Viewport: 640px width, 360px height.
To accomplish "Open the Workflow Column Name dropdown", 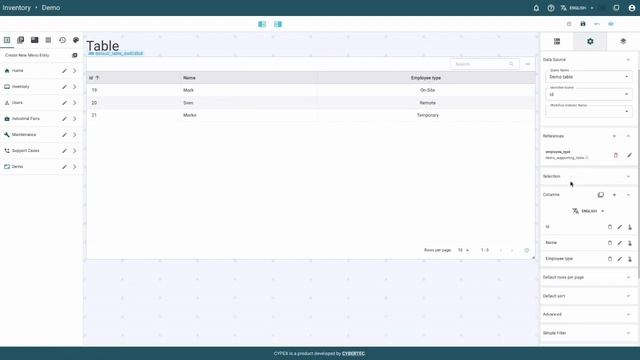I will click(589, 111).
